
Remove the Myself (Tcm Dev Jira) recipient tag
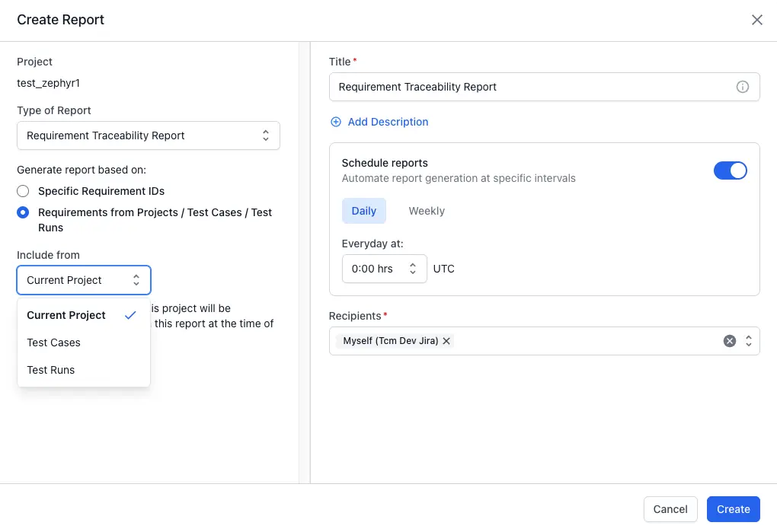click(x=446, y=341)
